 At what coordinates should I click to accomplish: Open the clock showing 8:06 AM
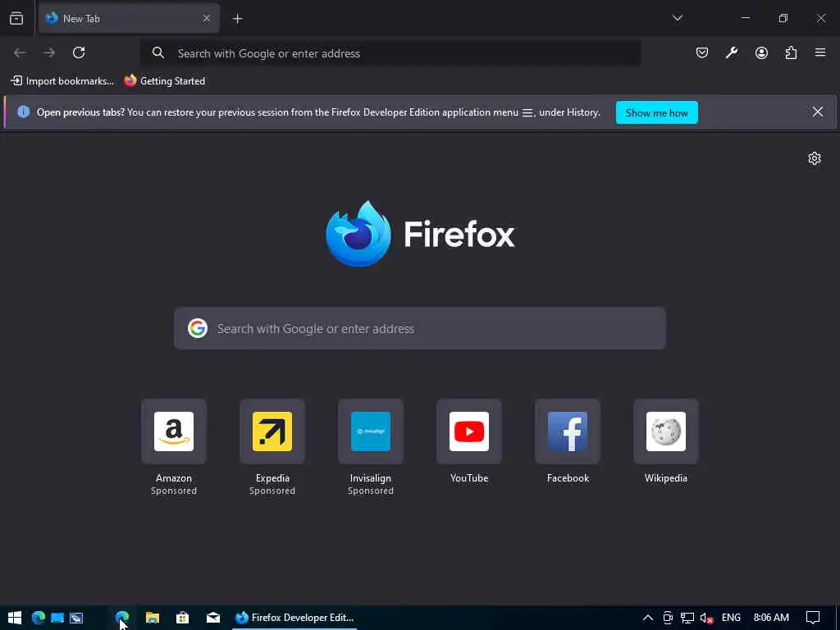[x=771, y=618]
